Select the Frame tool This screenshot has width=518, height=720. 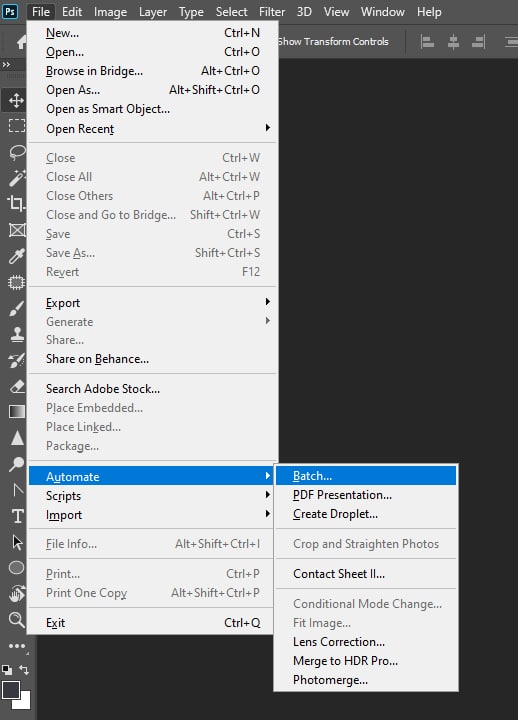point(17,230)
